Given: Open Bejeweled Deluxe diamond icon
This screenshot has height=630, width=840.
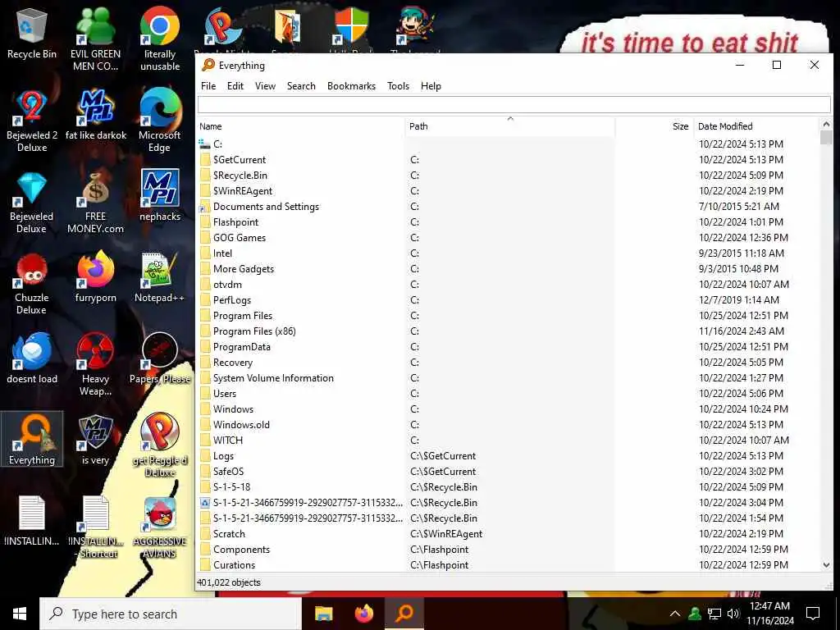Looking at the screenshot, I should (32, 203).
